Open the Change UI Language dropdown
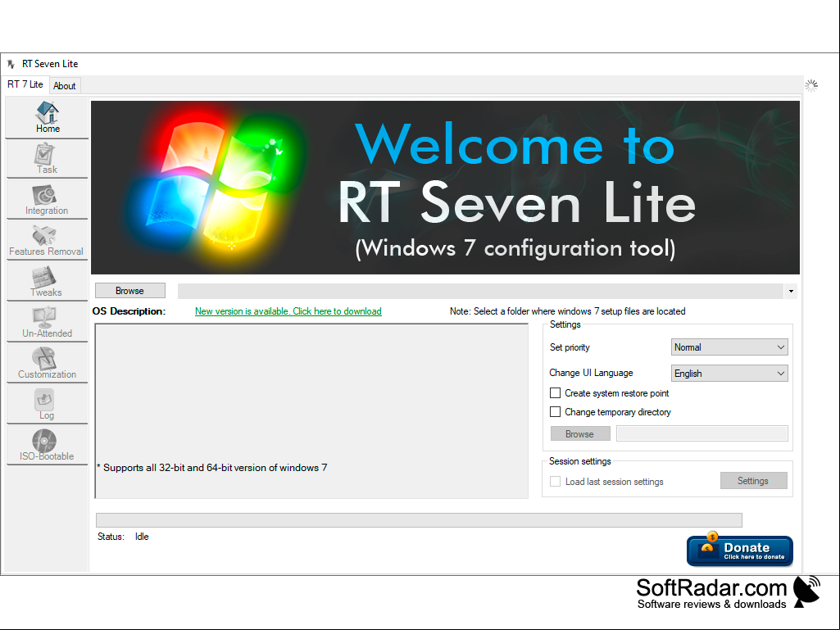The image size is (840, 630). pyautogui.click(x=729, y=374)
